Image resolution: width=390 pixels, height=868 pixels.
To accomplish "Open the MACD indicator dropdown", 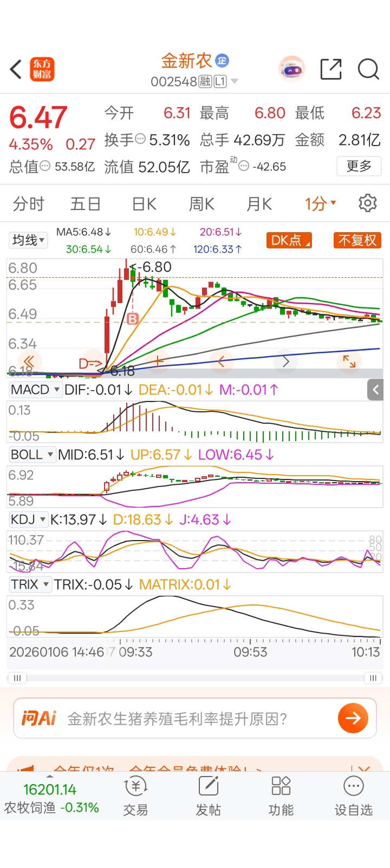I will (x=35, y=390).
